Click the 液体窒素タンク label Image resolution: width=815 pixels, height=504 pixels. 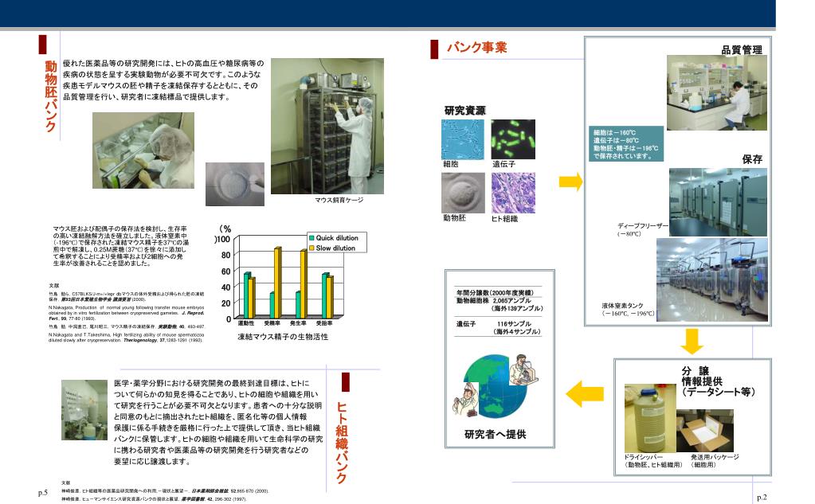622,306
